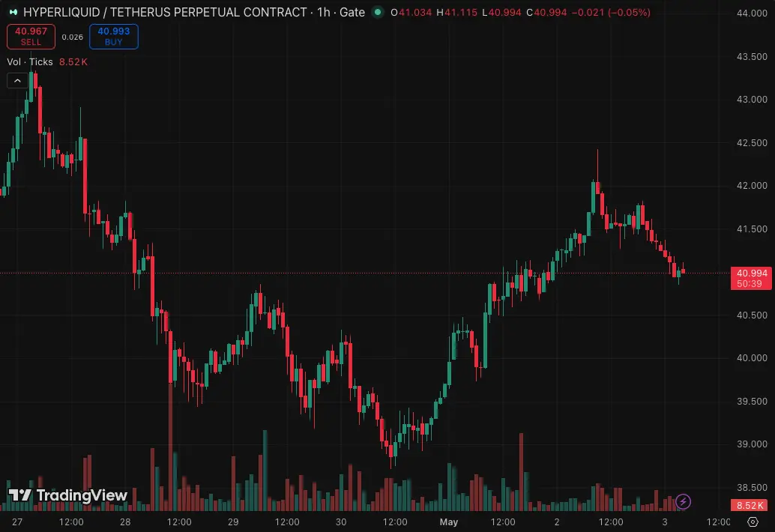775x532 pixels.
Task: Click the change value −0.021 (−0.05%)
Action: point(610,12)
